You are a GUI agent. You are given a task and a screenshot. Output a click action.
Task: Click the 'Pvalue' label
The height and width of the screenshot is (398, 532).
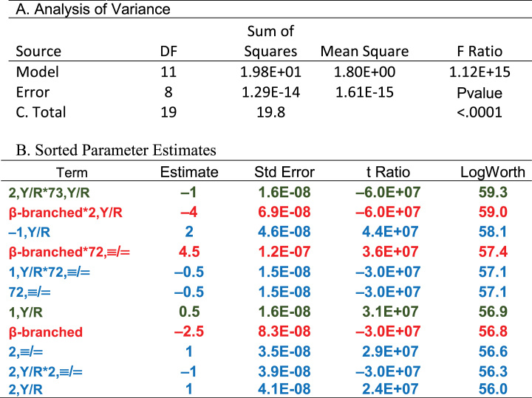(480, 93)
